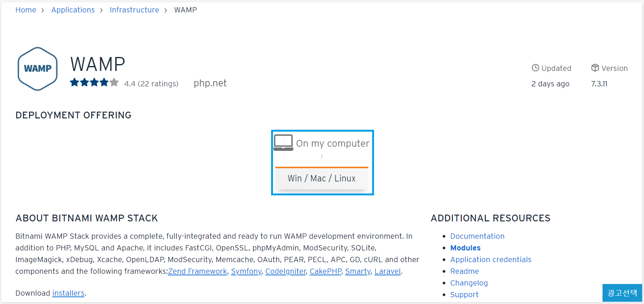Click the 4.4 (22 ratings) text

coord(151,84)
